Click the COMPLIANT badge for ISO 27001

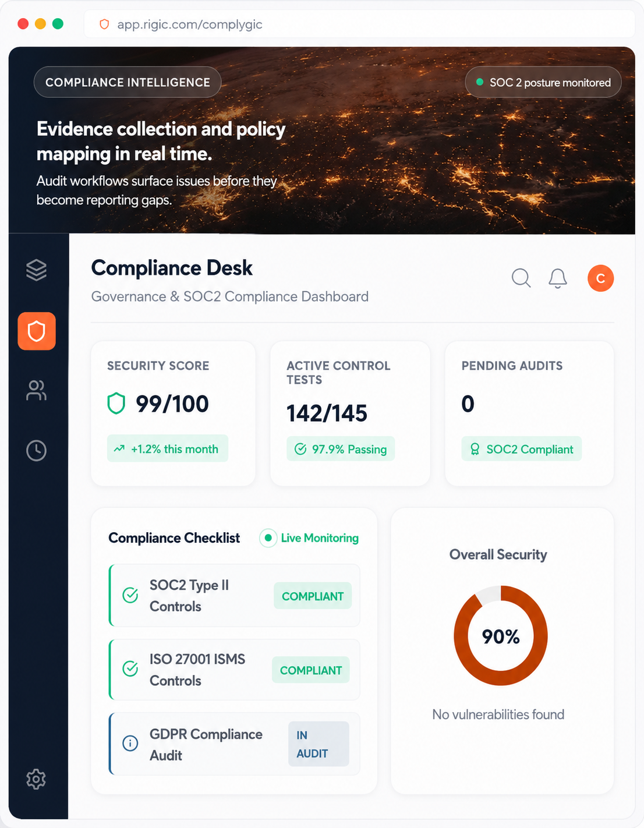click(x=311, y=670)
